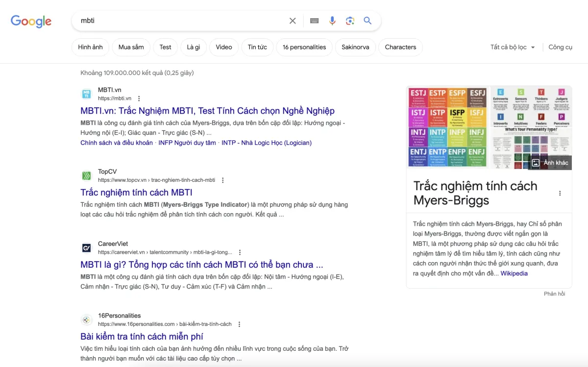Image resolution: width=588 pixels, height=367 pixels.
Task: Open the Chính sách và điều khoản sitelink
Action: (x=117, y=143)
